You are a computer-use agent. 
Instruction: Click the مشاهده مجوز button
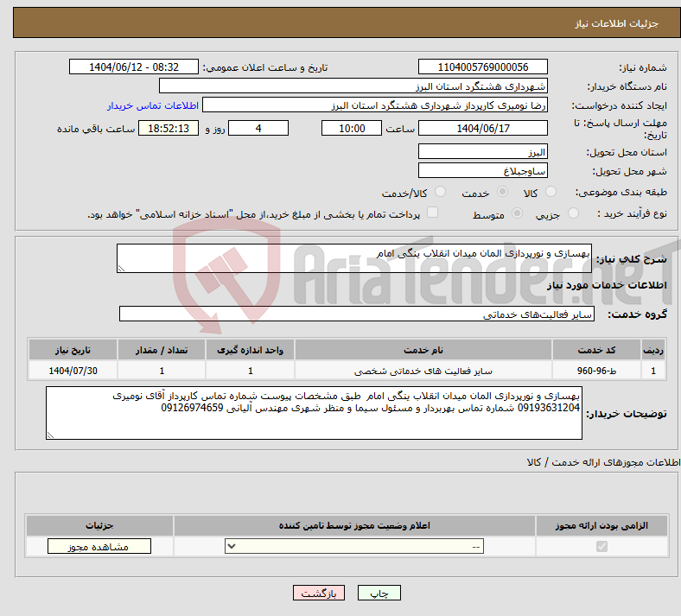tap(99, 546)
